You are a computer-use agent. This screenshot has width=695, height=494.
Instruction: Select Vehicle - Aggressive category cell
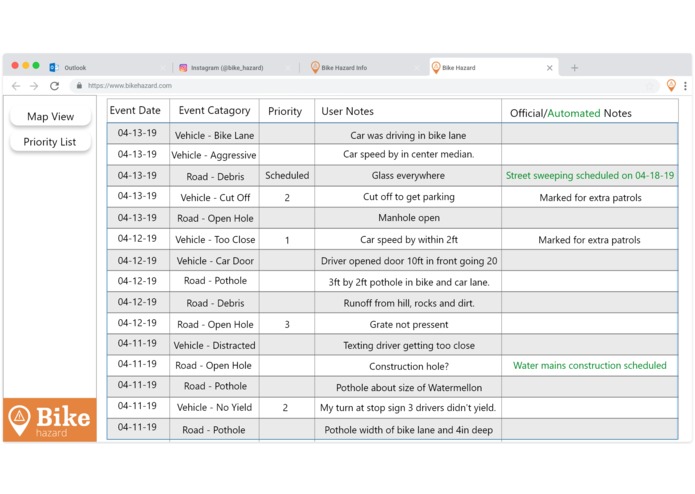214,155
